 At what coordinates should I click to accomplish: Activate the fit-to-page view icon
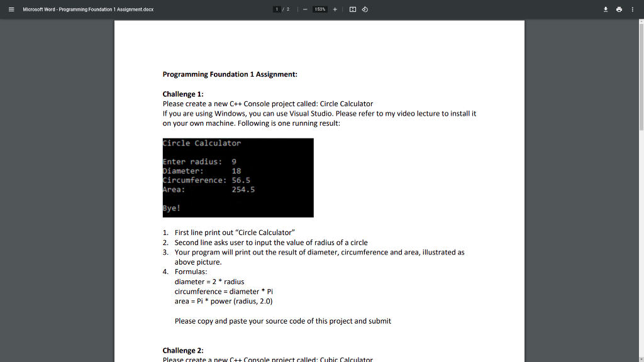click(x=353, y=9)
